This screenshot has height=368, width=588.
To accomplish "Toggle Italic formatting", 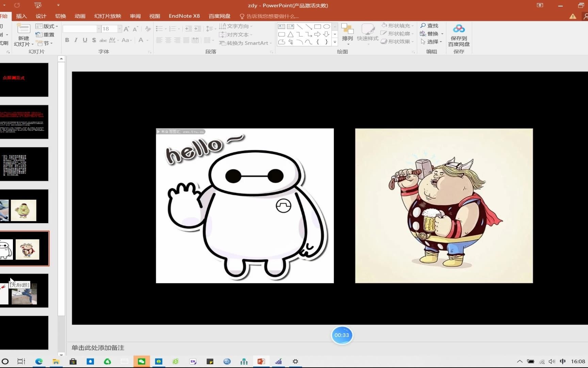I will [76, 40].
